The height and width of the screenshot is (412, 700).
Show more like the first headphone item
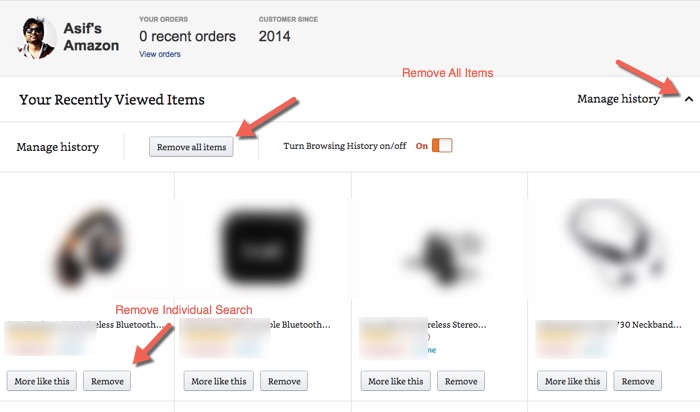coord(42,381)
